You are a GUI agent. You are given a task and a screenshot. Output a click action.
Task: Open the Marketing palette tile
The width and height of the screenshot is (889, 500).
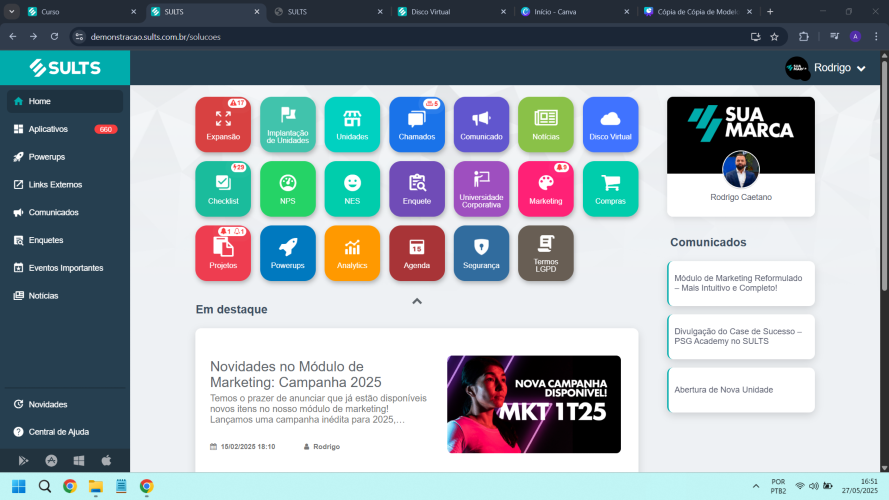[545, 189]
